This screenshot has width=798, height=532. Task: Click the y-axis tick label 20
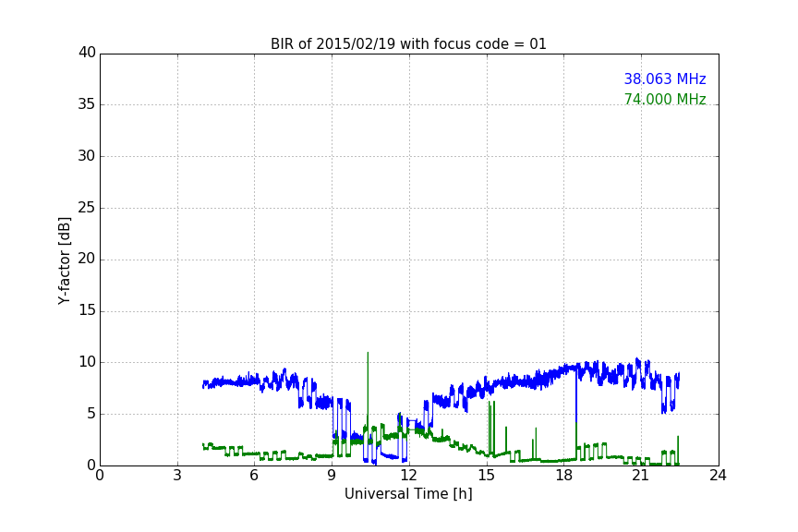tap(87, 260)
